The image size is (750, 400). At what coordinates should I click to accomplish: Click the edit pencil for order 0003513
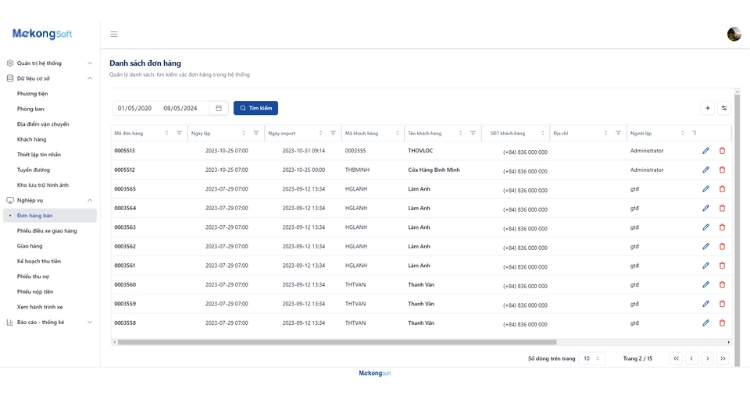(705, 151)
